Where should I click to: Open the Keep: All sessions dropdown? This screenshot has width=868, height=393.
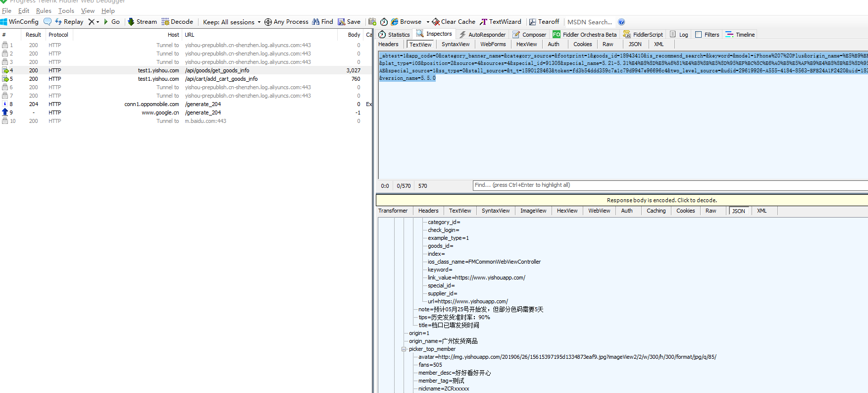[232, 22]
